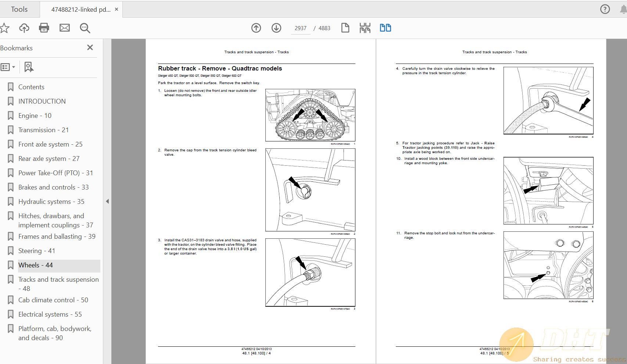Click the find current bookmark icon

click(29, 67)
